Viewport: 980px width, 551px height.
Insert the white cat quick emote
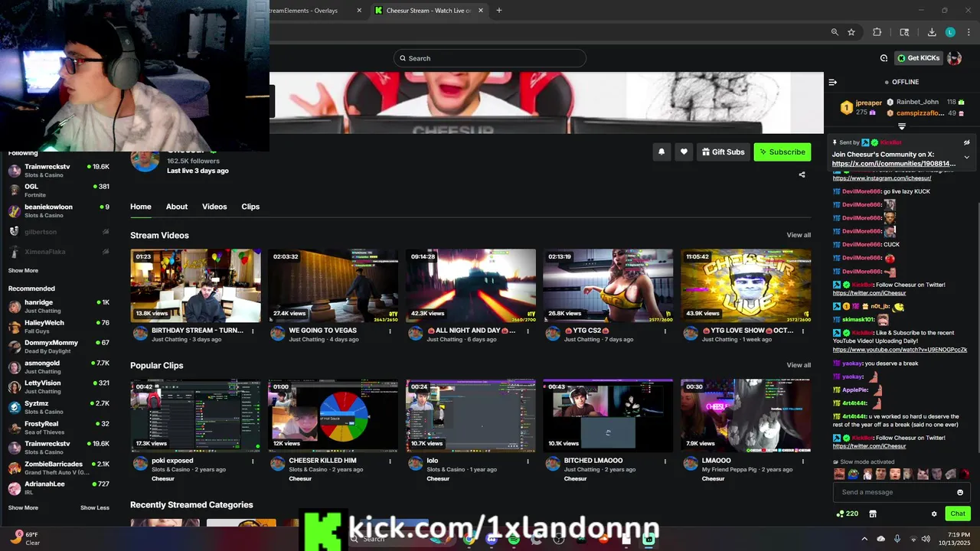(923, 474)
